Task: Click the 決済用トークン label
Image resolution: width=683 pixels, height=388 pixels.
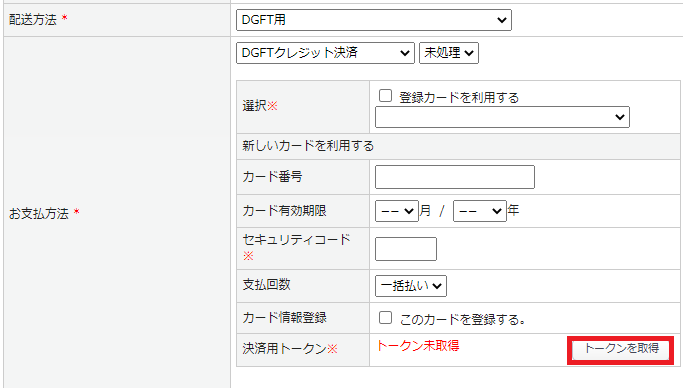Action: 284,349
